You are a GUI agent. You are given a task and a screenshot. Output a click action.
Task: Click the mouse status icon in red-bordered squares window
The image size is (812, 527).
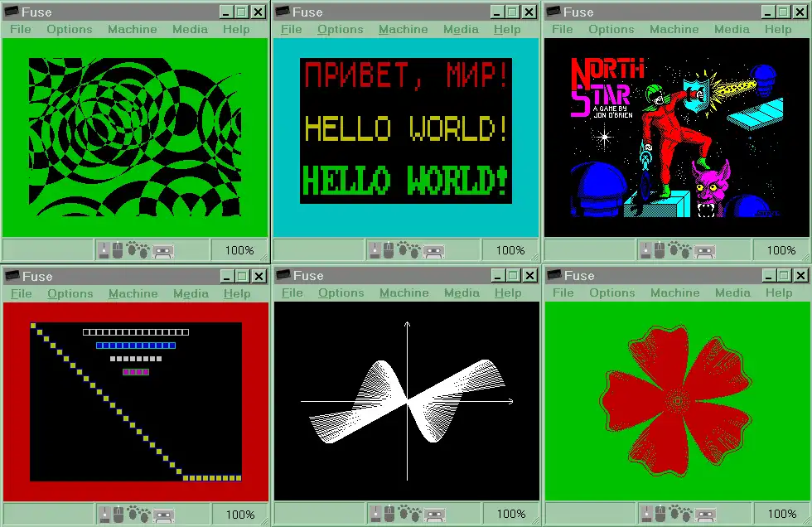[x=119, y=515]
